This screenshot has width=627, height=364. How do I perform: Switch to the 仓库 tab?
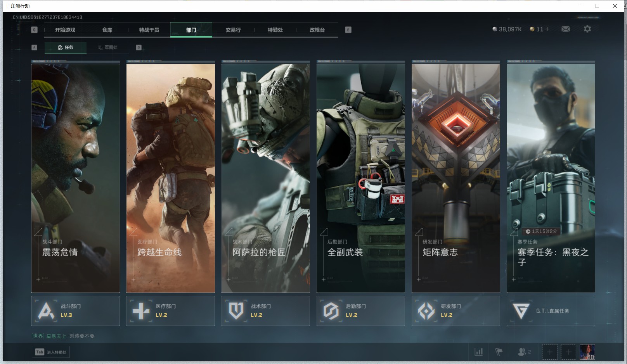click(x=107, y=30)
